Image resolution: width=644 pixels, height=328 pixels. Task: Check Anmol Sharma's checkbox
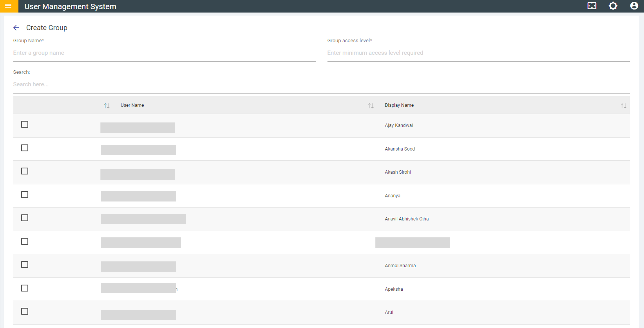[25, 265]
